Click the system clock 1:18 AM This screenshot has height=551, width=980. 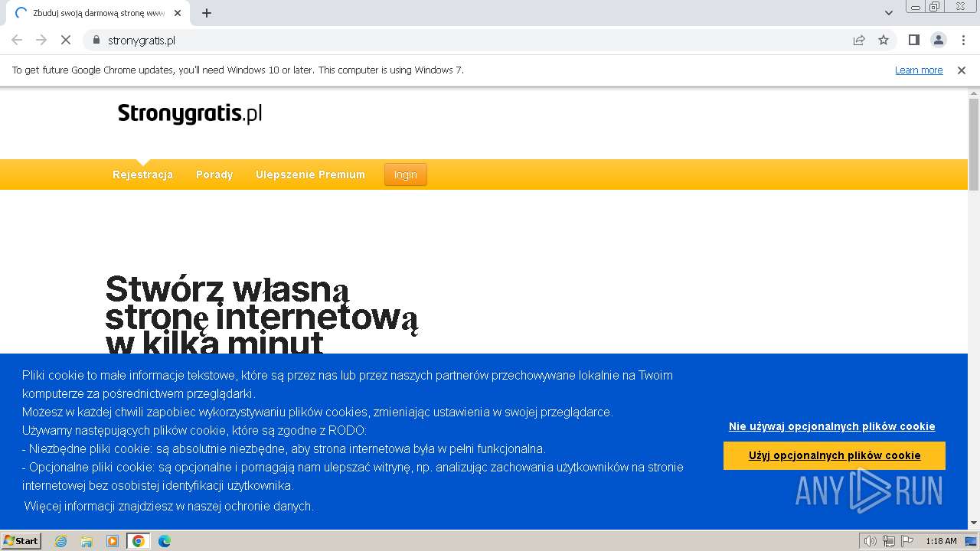941,541
